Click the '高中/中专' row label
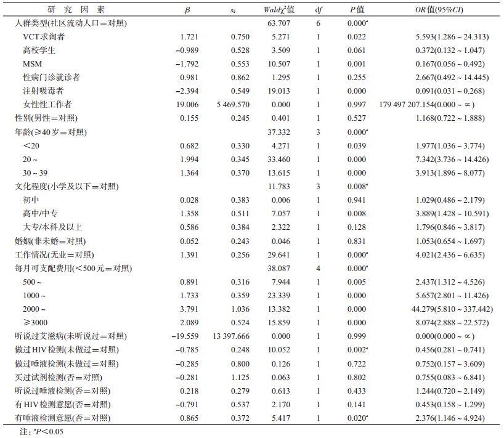Screen dimensions: 504x438 44,213
